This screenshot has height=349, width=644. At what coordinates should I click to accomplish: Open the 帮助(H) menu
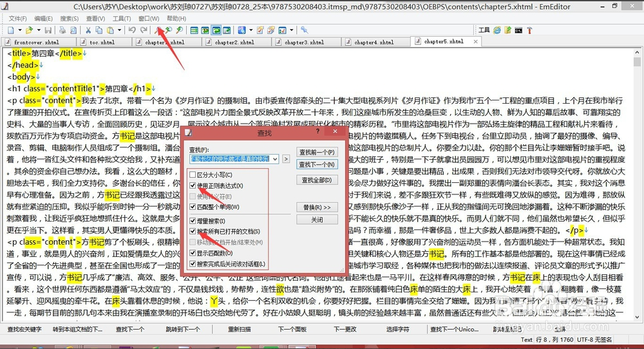coord(176,19)
